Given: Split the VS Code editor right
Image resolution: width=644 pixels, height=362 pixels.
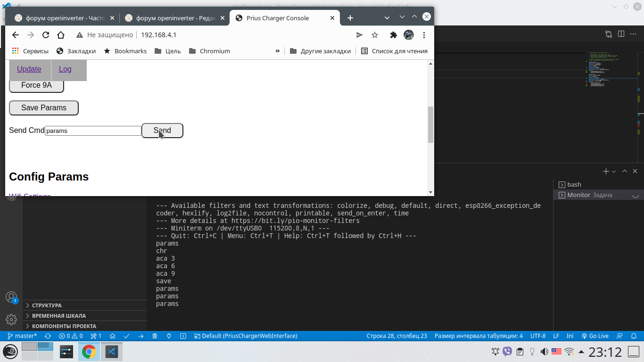Looking at the screenshot, I should coord(621,34).
